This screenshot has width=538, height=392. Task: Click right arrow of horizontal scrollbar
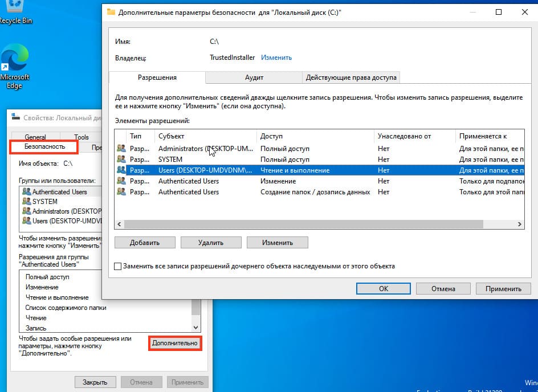click(519, 224)
